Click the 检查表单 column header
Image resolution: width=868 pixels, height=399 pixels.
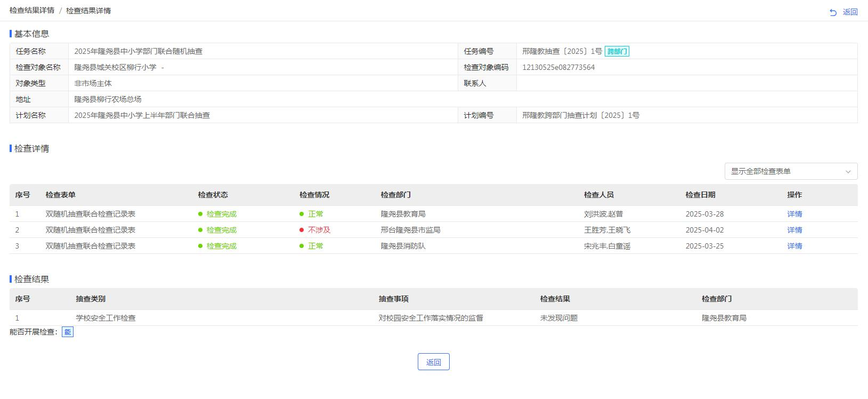pos(61,195)
